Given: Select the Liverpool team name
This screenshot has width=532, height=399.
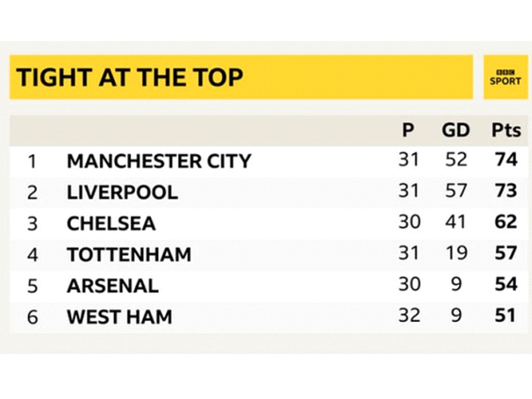Looking at the screenshot, I should [x=122, y=192].
